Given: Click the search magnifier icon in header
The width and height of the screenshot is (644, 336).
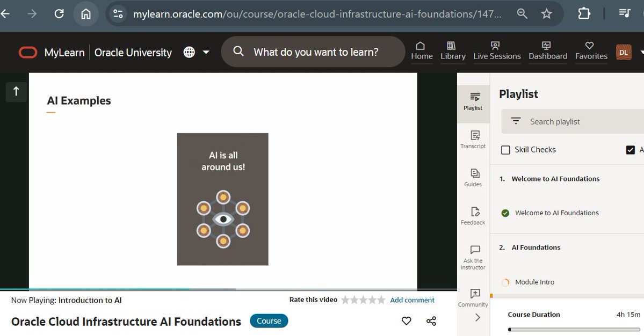Looking at the screenshot, I should tap(238, 52).
